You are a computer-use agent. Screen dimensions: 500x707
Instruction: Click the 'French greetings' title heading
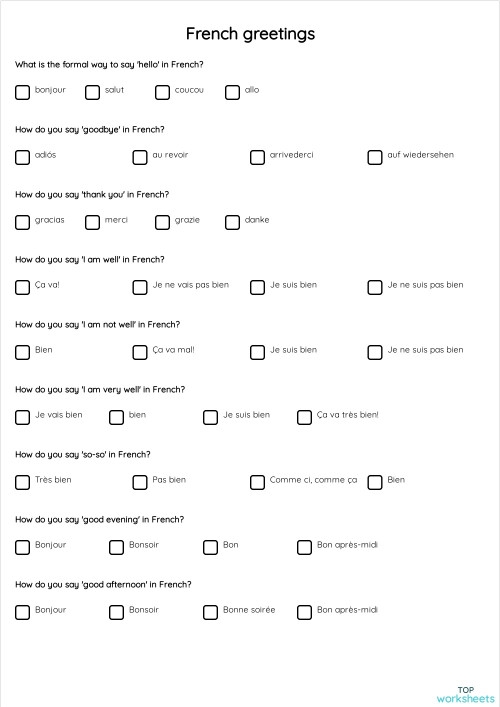point(250,34)
